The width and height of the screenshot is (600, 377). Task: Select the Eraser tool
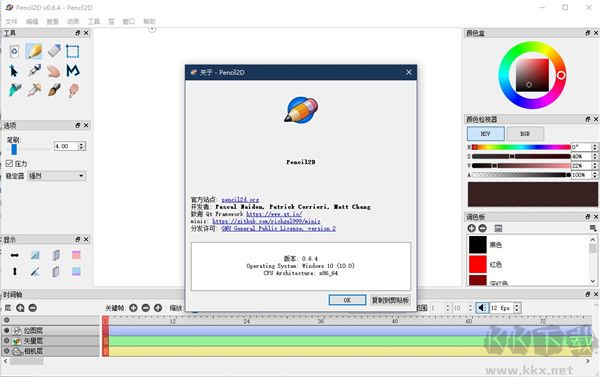[x=54, y=51]
